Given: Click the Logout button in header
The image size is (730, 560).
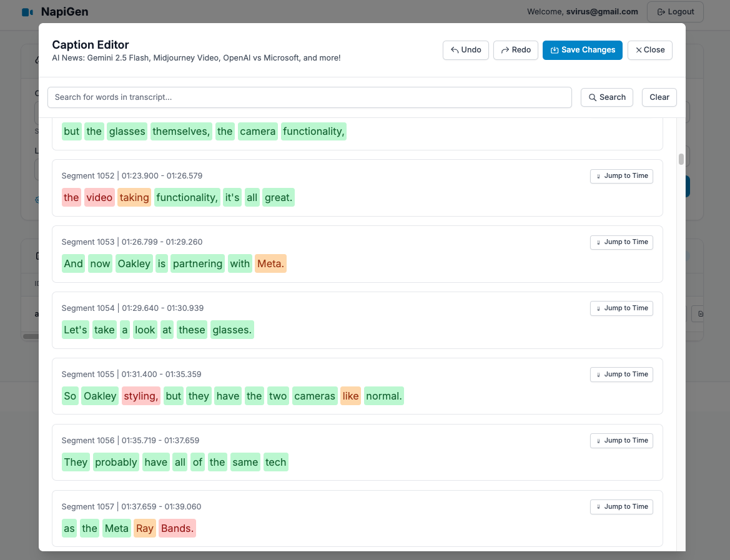Looking at the screenshot, I should (x=675, y=12).
